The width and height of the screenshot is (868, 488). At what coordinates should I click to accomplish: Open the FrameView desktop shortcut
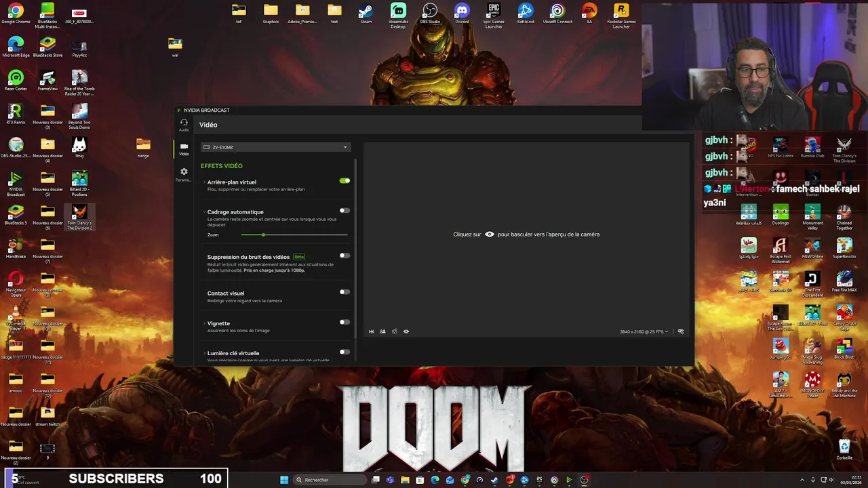click(47, 81)
